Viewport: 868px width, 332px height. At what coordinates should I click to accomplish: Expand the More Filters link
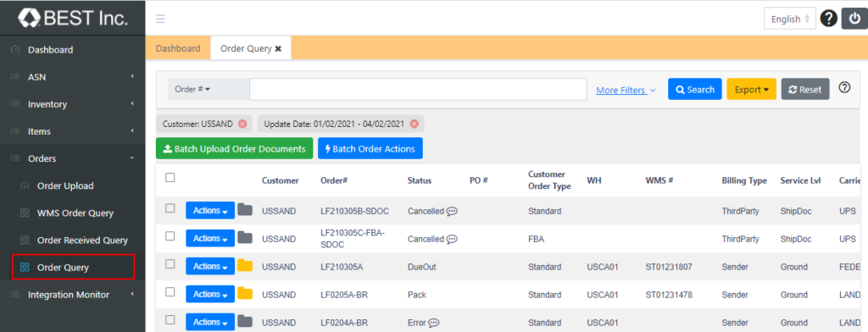pyautogui.click(x=626, y=90)
